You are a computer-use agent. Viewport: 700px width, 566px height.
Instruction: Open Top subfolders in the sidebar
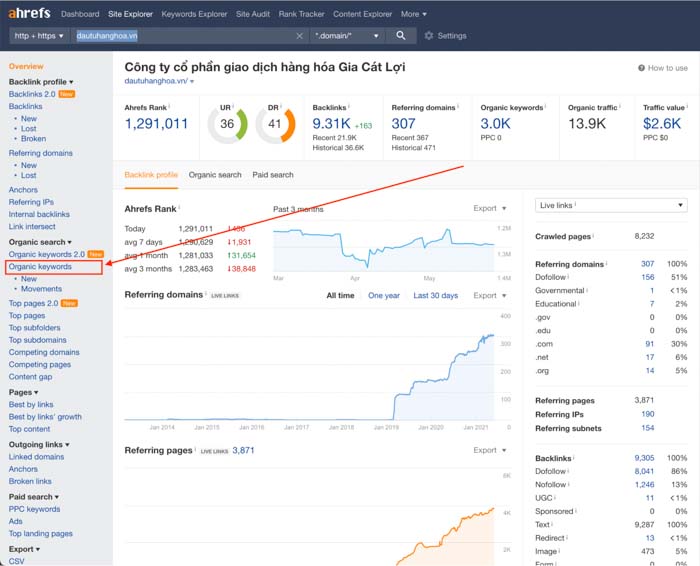click(34, 328)
